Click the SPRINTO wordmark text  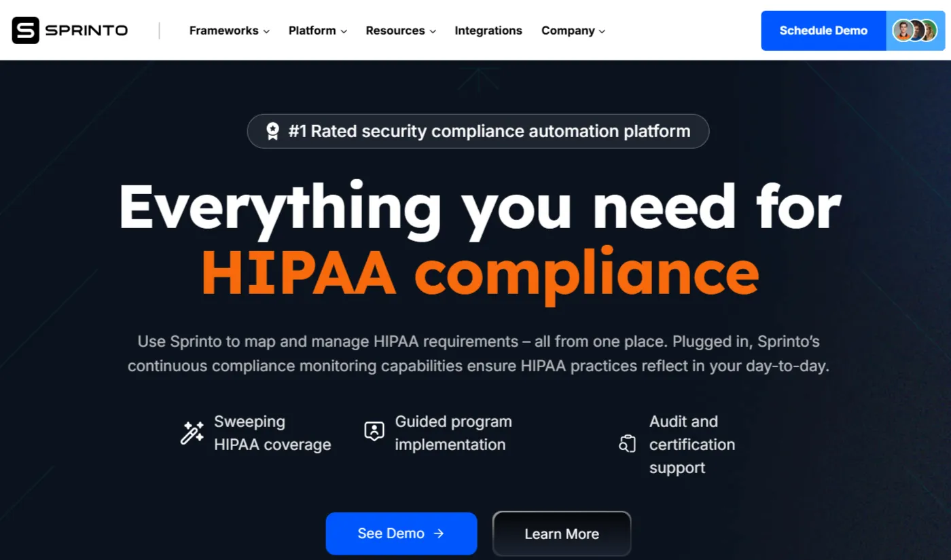pyautogui.click(x=86, y=31)
